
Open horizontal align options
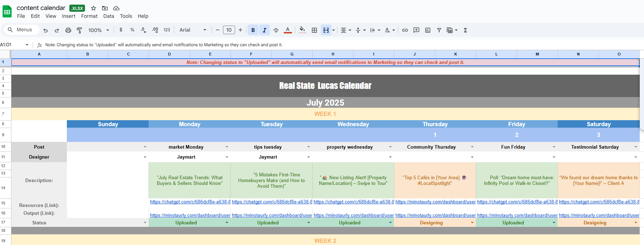tap(346, 30)
